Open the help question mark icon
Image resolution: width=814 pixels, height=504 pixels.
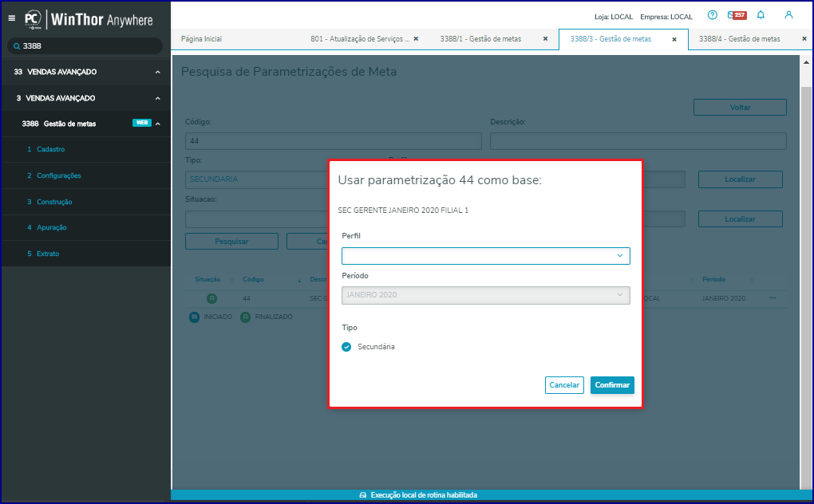712,15
